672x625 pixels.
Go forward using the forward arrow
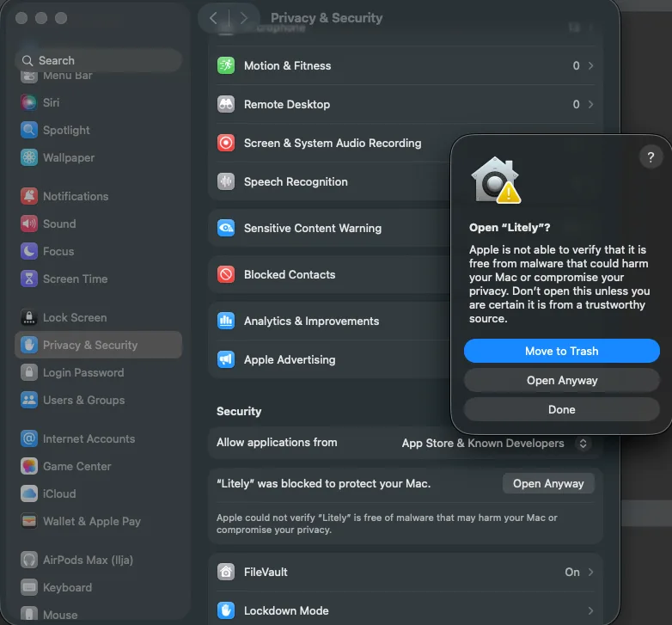(244, 18)
